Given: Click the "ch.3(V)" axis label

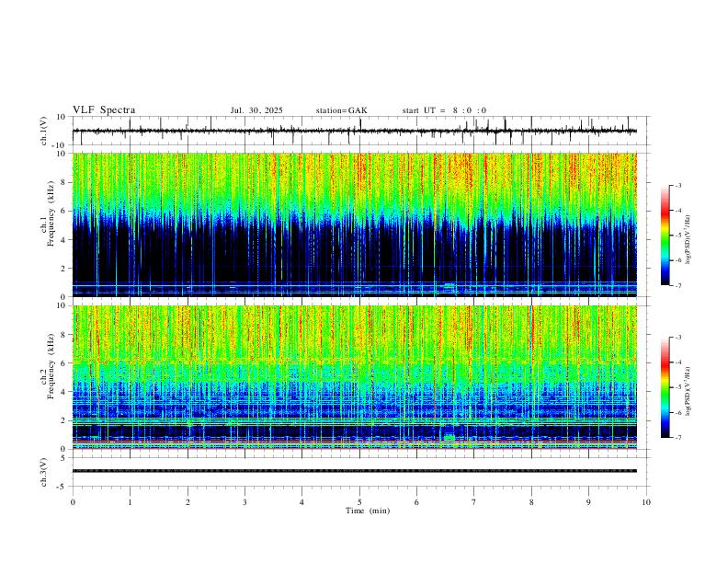Looking at the screenshot, I should [x=44, y=472].
